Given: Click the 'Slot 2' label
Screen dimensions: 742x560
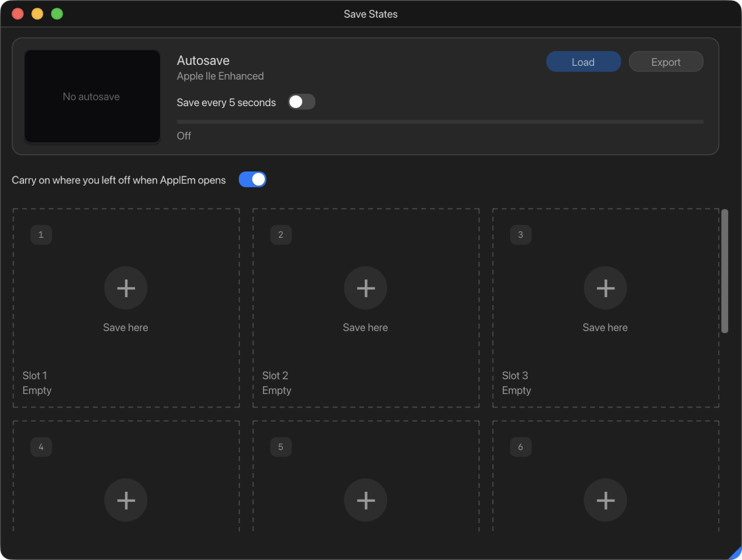Looking at the screenshot, I should 275,375.
